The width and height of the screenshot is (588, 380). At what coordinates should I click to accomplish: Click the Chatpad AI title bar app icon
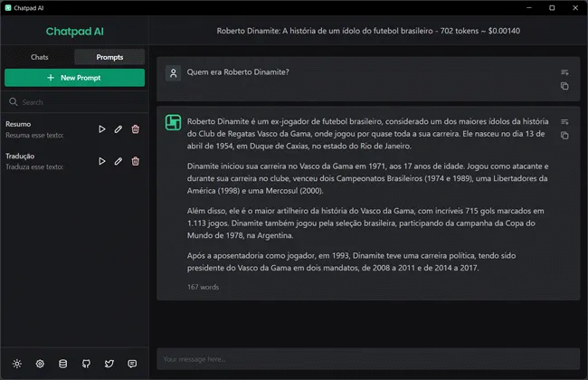(x=8, y=8)
